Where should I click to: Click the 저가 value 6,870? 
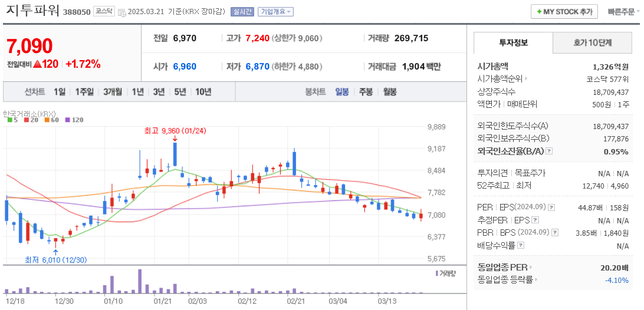click(258, 67)
